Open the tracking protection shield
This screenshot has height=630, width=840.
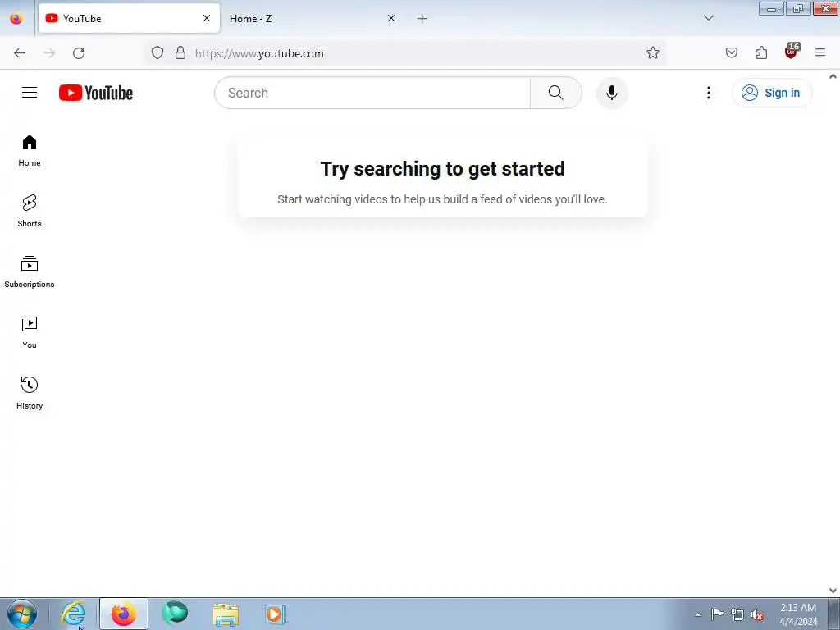[157, 53]
